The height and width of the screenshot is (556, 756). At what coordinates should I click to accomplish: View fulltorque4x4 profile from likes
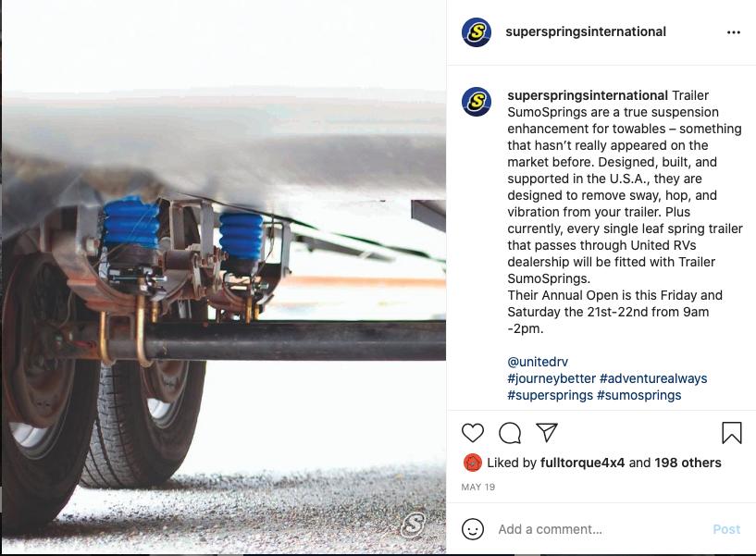click(x=582, y=463)
